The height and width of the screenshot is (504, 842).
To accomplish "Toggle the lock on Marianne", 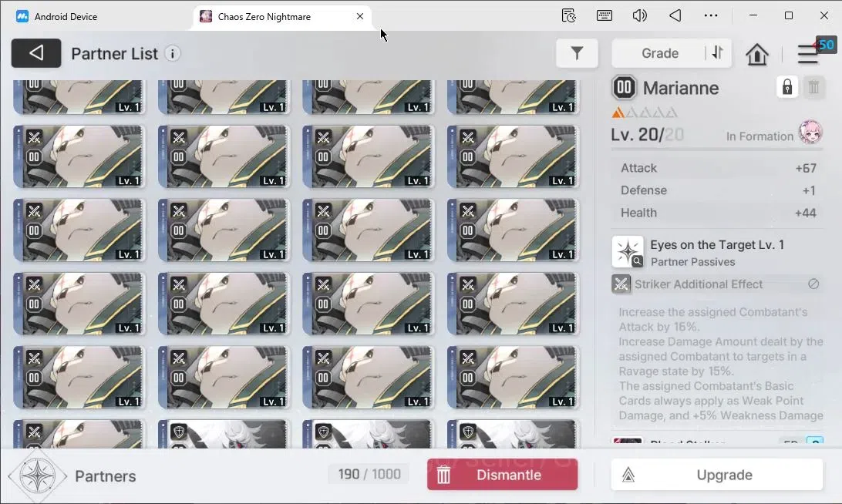I will coord(786,87).
